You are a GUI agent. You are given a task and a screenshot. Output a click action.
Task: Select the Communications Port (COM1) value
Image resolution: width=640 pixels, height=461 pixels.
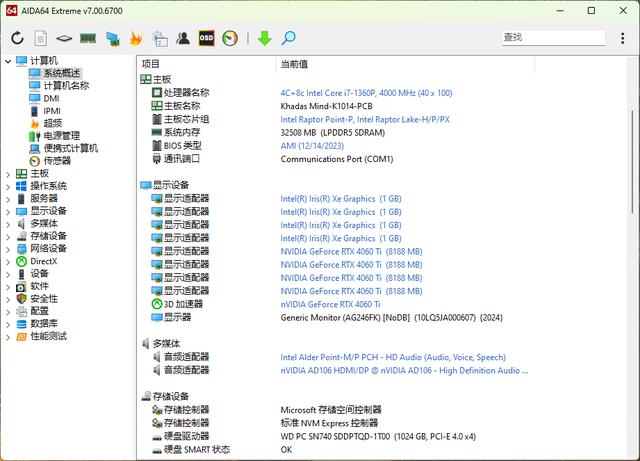[337, 159]
